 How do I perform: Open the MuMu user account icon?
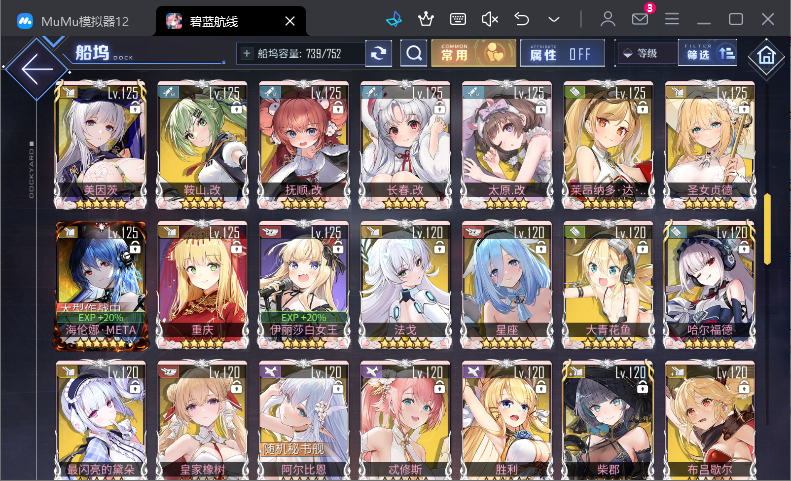tap(608, 20)
